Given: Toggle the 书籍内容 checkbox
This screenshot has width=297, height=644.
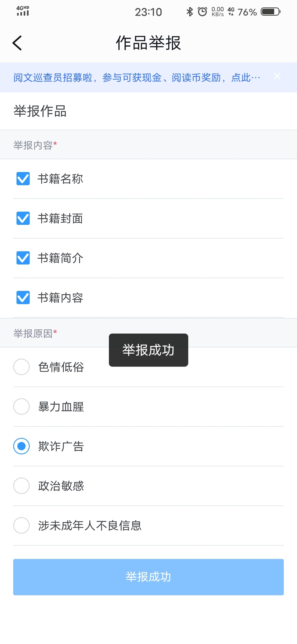Looking at the screenshot, I should [x=23, y=298].
